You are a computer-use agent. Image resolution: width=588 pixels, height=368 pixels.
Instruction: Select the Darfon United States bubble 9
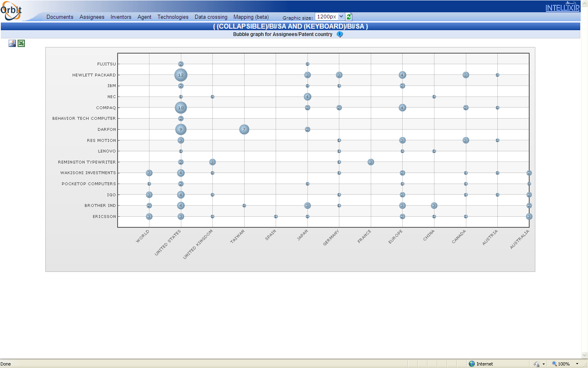tap(181, 130)
